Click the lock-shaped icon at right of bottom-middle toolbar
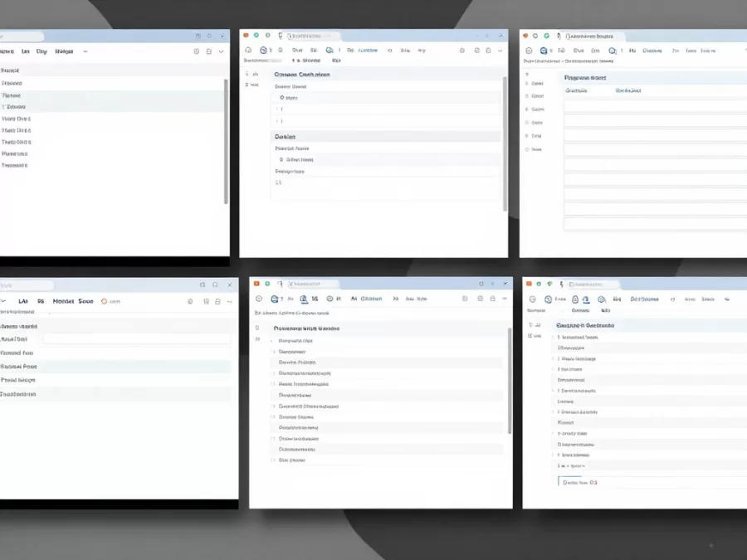 [492, 299]
